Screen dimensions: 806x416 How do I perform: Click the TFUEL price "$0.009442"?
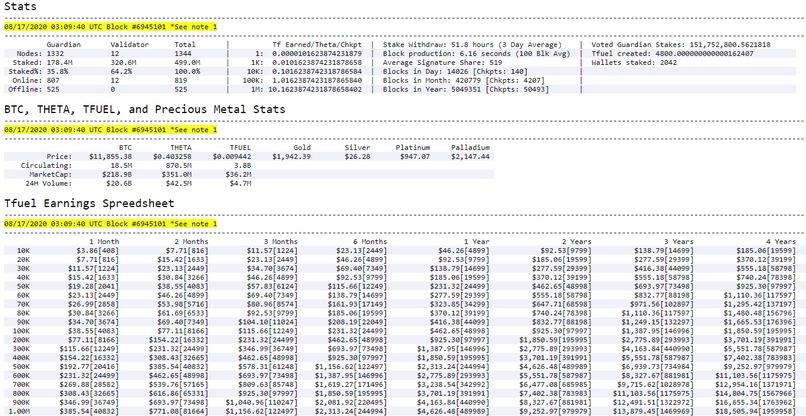point(232,156)
